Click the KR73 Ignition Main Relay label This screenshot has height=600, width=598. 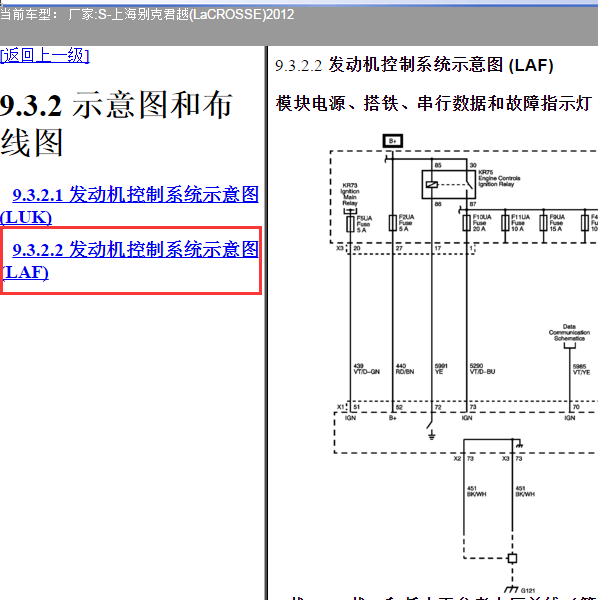350,194
